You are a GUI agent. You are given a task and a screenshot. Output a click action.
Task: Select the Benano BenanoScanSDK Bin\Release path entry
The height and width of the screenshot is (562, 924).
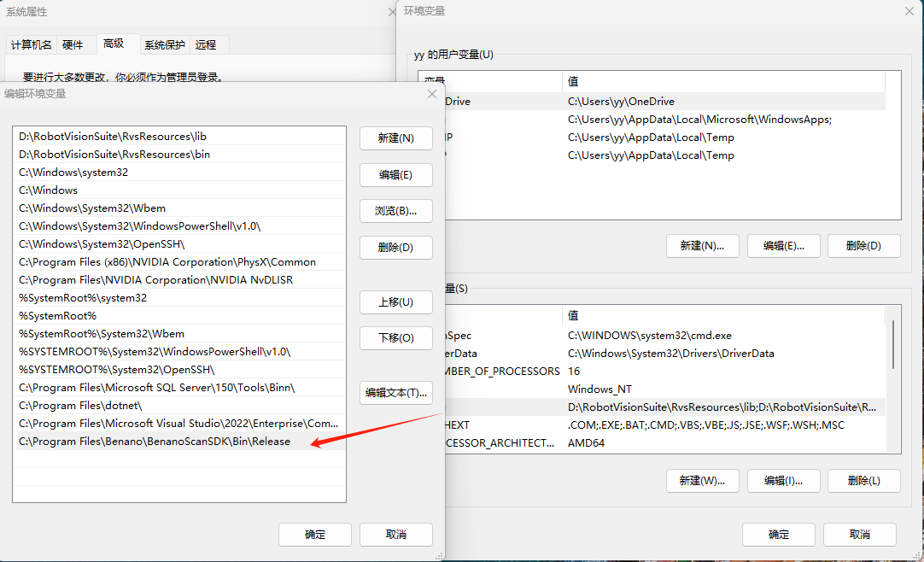pos(155,442)
